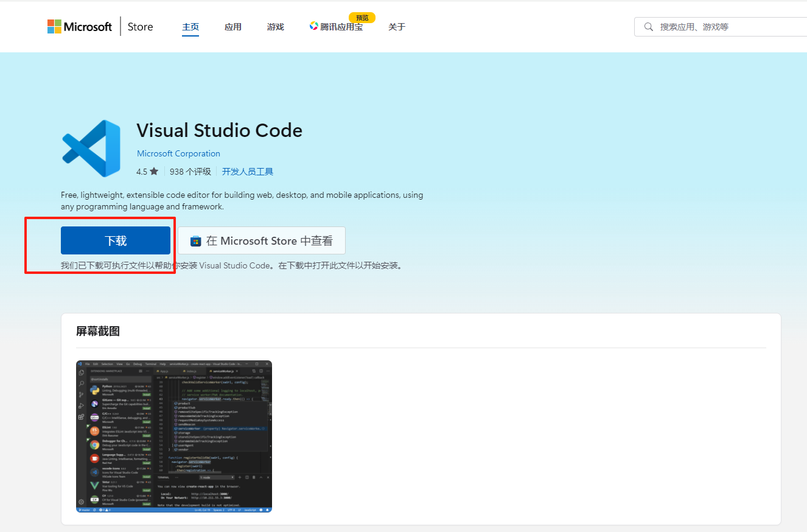807x532 pixels.
Task: Click the Microsoft logo in header
Action: [x=80, y=27]
